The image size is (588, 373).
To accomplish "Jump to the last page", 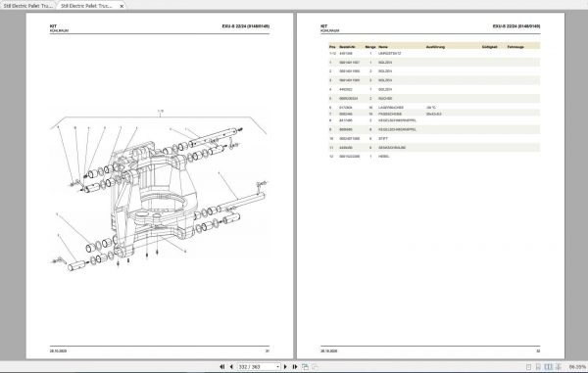I will click(295, 366).
